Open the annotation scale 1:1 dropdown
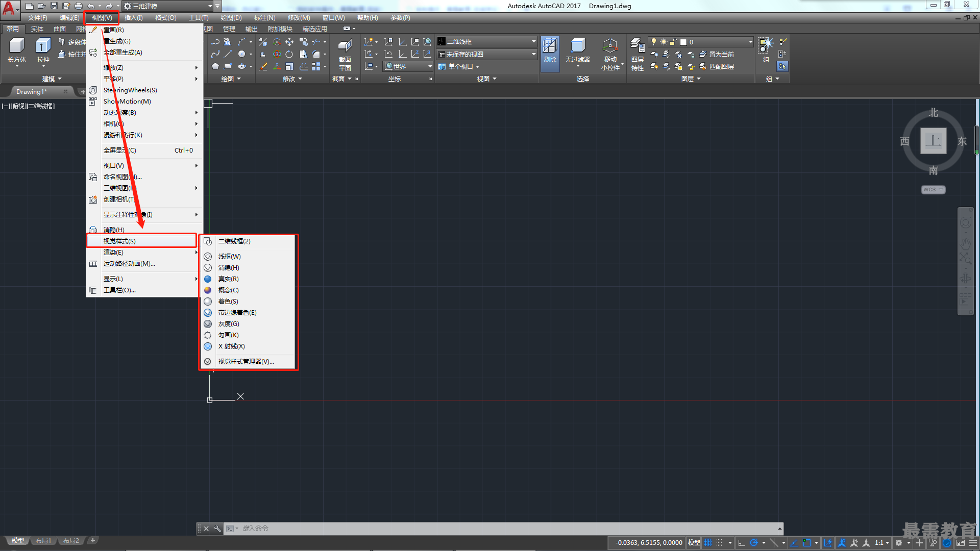The image size is (980, 551). pos(882,543)
